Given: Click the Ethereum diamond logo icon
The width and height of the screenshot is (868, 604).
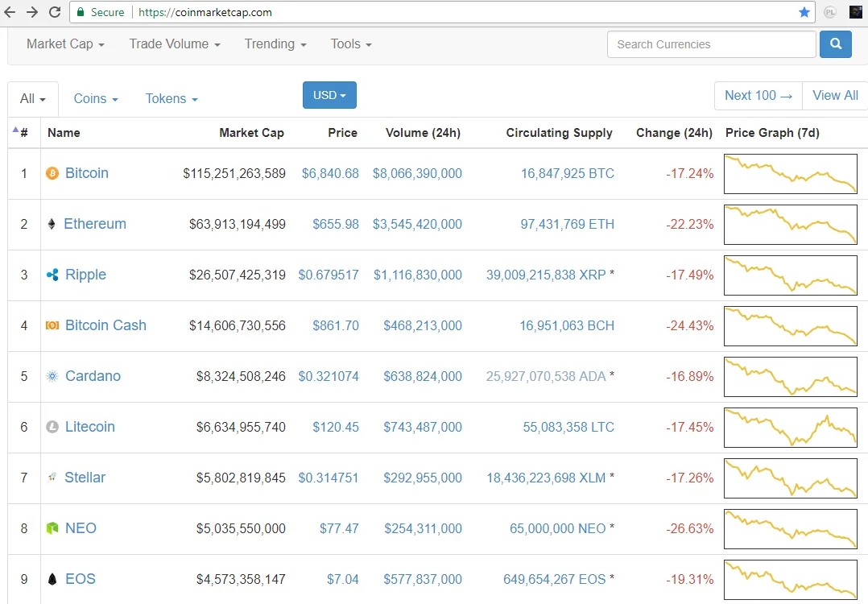Looking at the screenshot, I should coord(52,224).
